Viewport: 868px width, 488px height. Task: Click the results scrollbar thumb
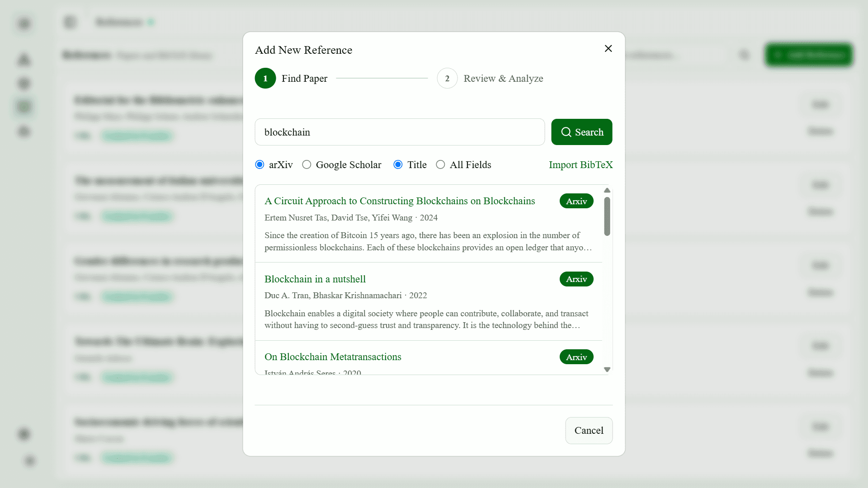(607, 216)
